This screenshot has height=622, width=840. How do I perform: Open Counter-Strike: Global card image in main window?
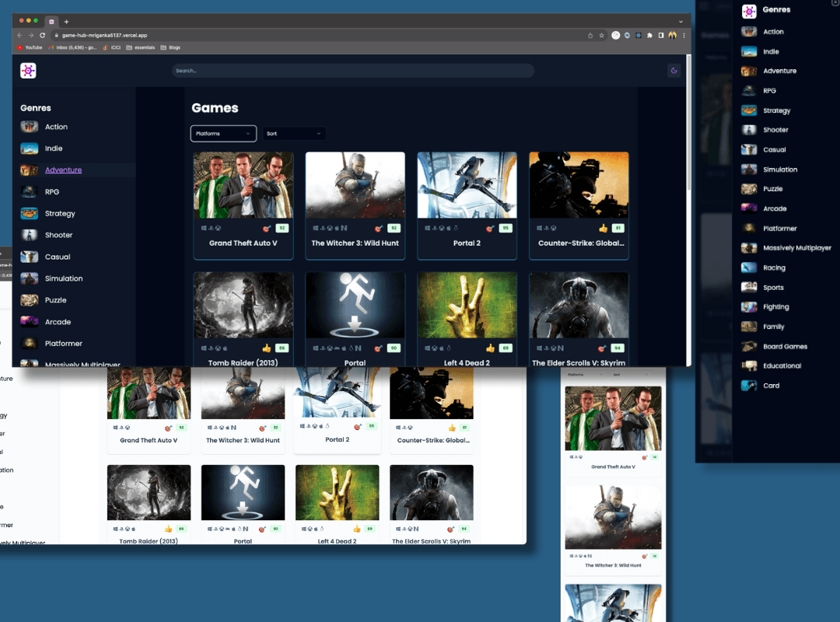tap(579, 185)
